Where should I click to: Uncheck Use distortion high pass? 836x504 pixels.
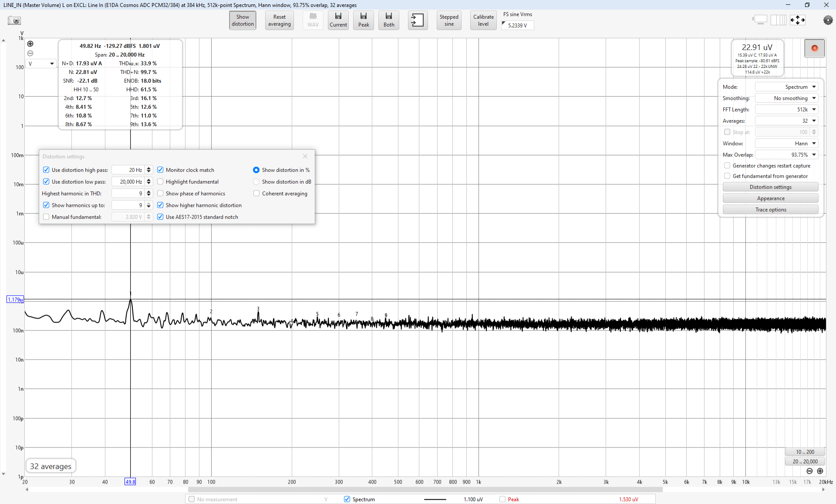pos(46,170)
